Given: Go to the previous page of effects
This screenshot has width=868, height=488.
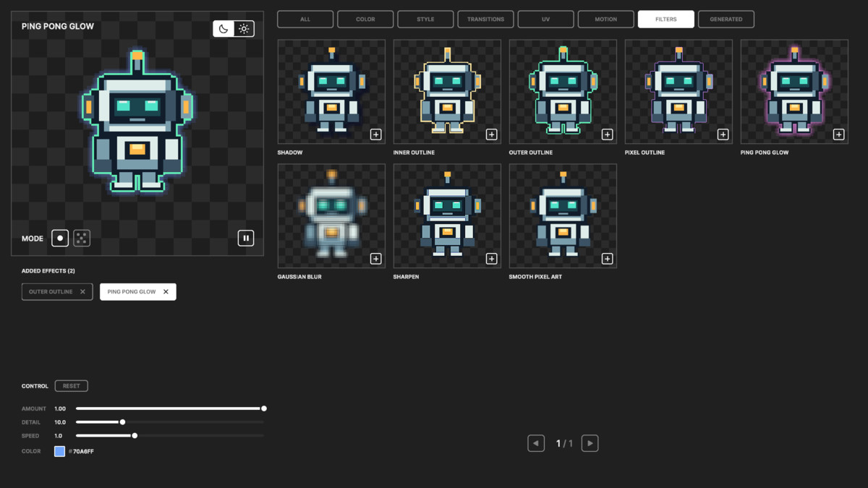Looking at the screenshot, I should [x=536, y=443].
